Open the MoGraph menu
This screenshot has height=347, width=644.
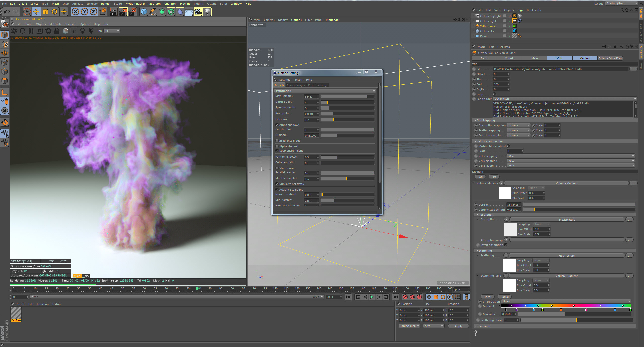click(154, 4)
